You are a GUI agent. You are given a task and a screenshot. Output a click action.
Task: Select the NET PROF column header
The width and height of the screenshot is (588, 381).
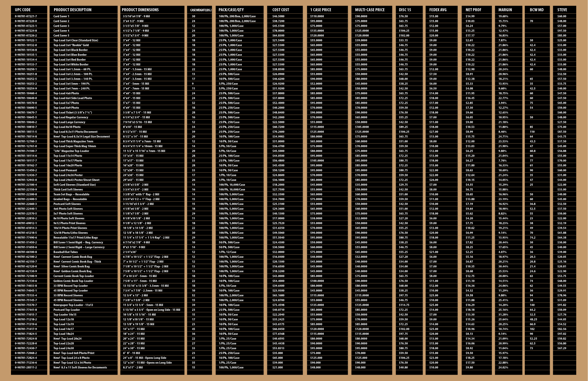(x=474, y=10)
